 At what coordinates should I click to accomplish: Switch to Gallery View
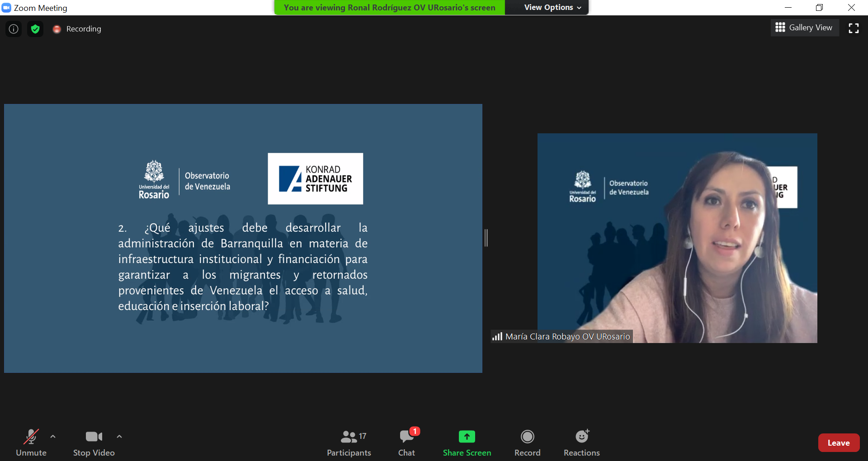(804, 28)
